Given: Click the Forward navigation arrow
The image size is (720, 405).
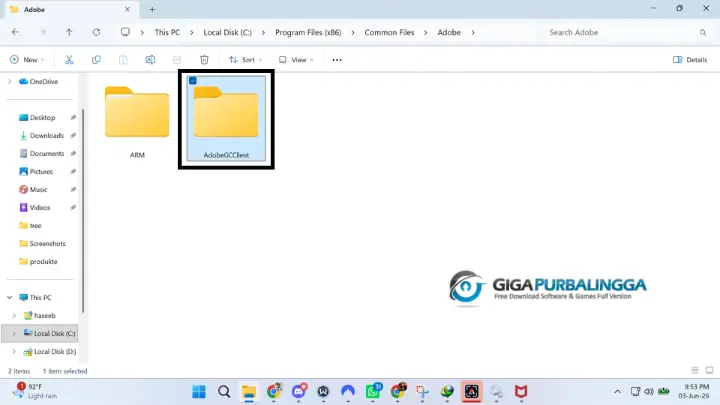Looking at the screenshot, I should pos(42,32).
